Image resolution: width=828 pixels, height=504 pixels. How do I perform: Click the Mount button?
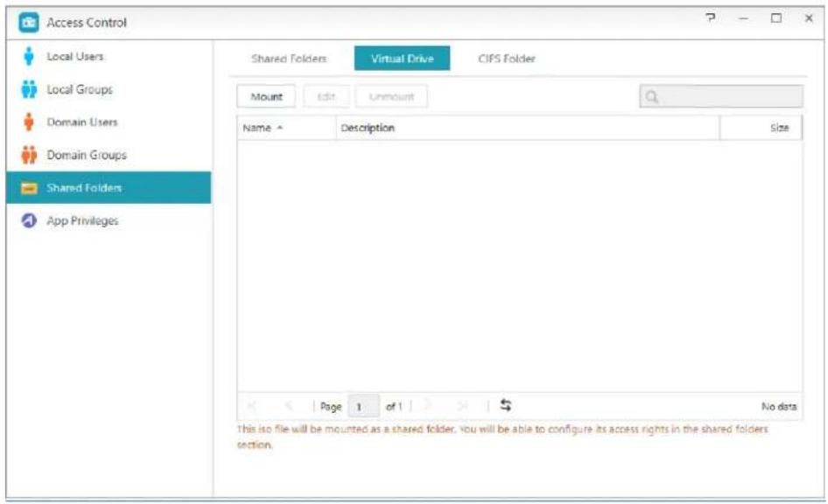266,96
